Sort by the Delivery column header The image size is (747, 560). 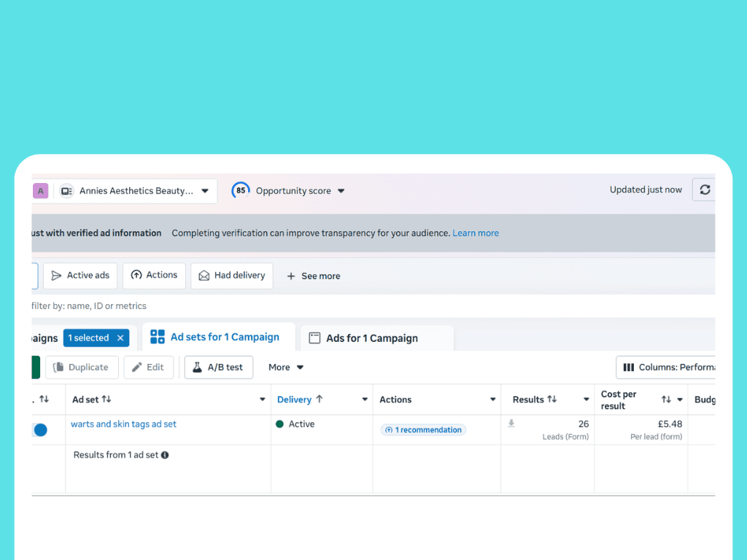(300, 400)
